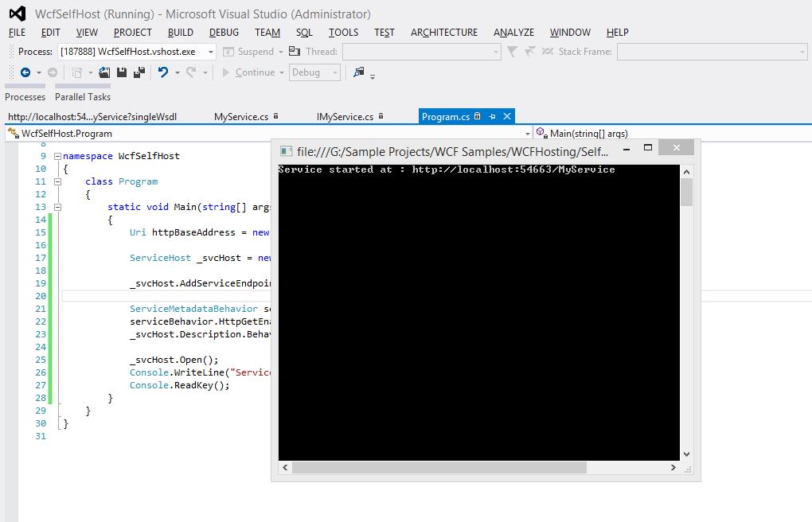Toggle pin on Program.cs tab
The width and height of the screenshot is (812, 522).
[492, 116]
